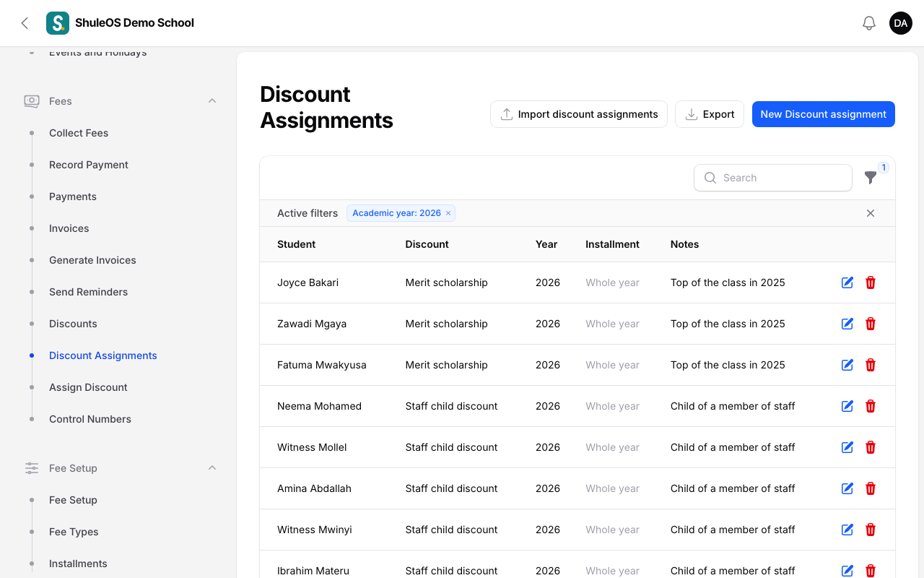Select the Joyce Bakari name cell
Screen dimensions: 924x578
tap(308, 282)
